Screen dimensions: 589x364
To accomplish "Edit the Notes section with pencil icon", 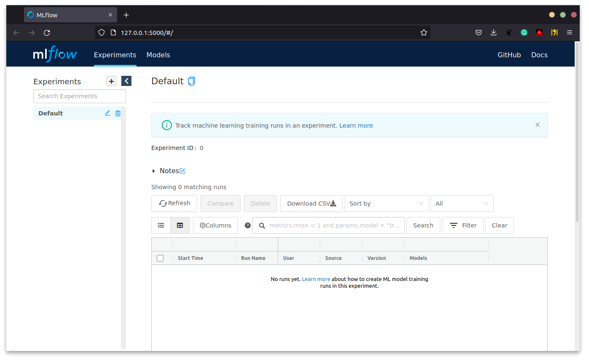I will [182, 171].
